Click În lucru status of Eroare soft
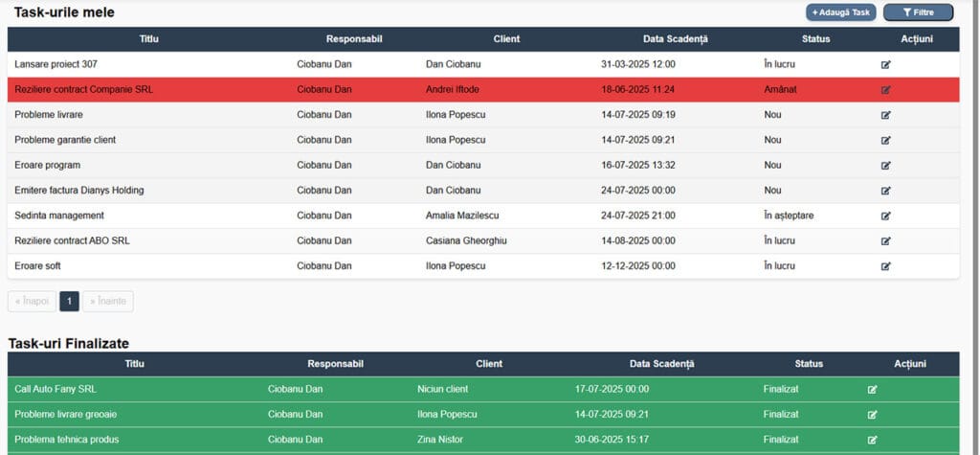Viewport: 980px width, 455px height. tap(779, 266)
